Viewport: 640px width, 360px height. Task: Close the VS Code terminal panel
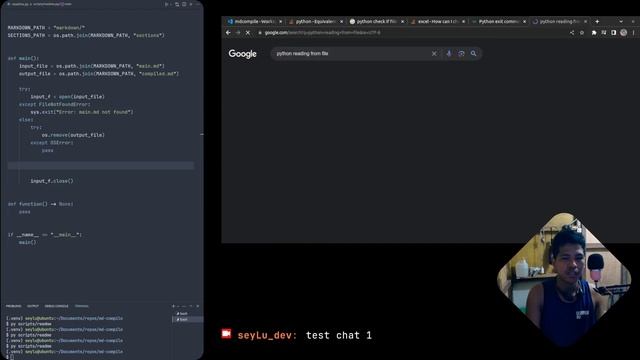click(198, 306)
